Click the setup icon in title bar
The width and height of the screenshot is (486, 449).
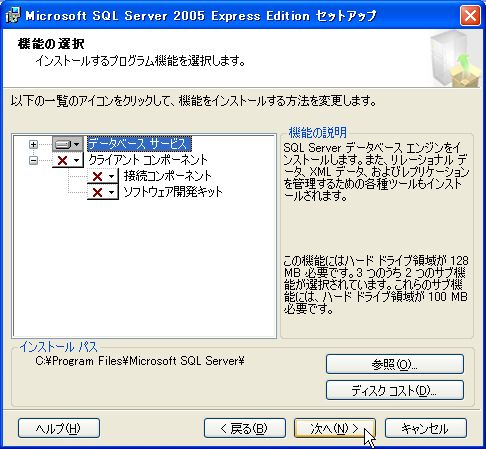click(x=13, y=16)
